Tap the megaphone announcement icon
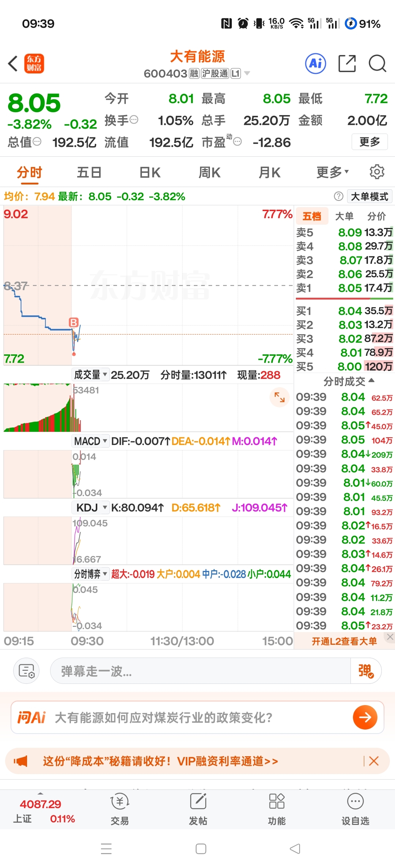 click(20, 761)
